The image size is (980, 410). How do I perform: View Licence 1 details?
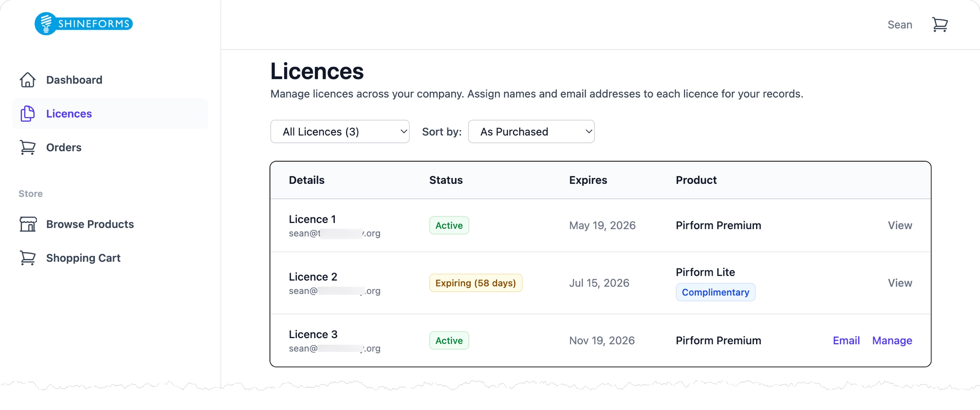[900, 225]
